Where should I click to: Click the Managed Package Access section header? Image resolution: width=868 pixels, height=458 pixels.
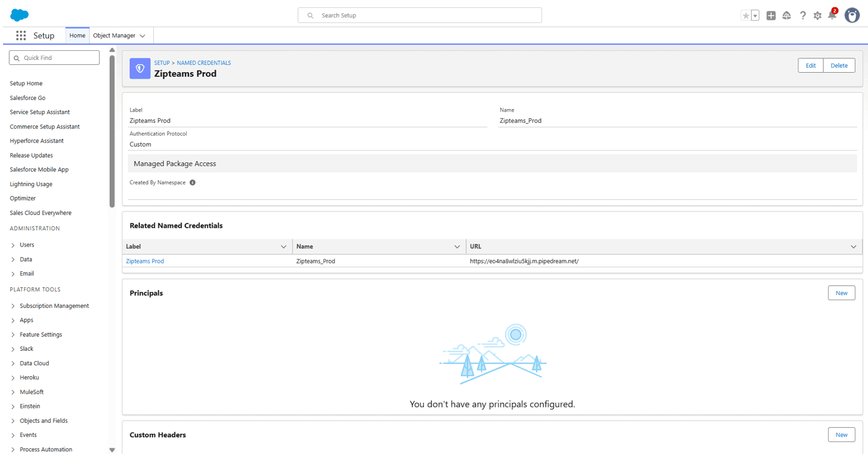492,164
